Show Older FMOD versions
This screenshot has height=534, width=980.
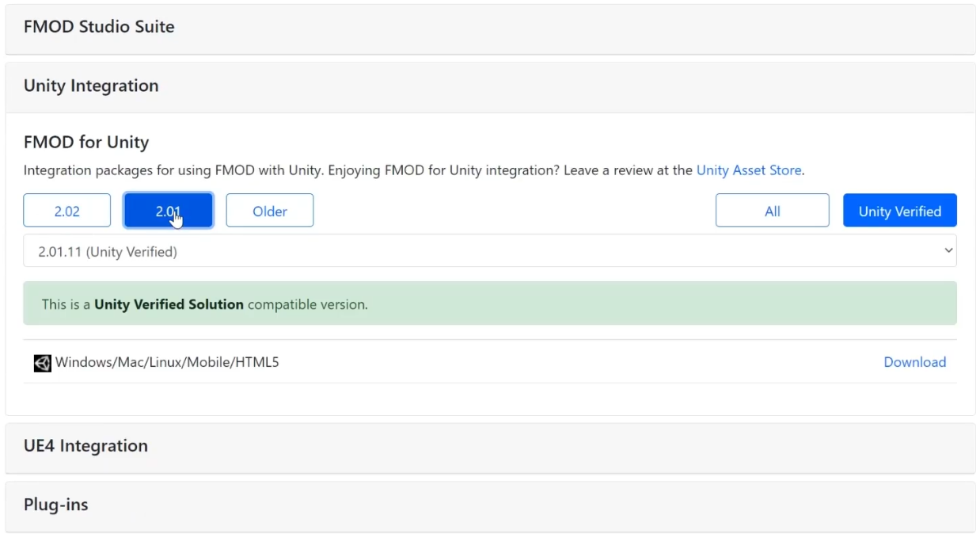click(x=270, y=211)
